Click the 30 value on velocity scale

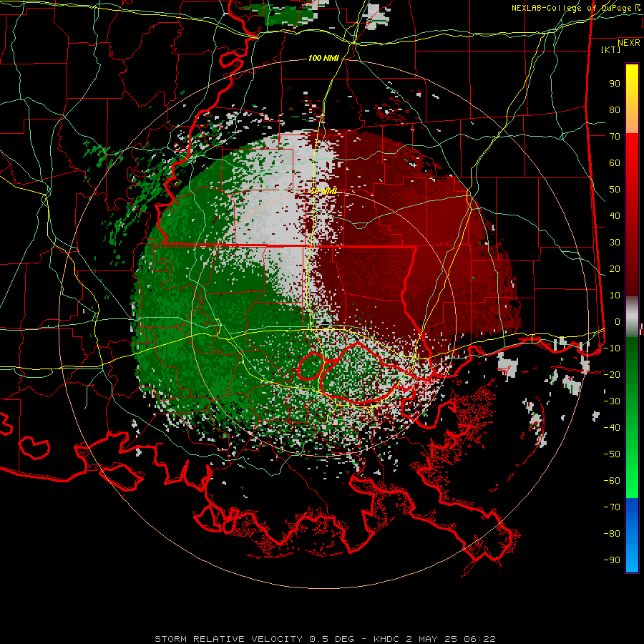[x=615, y=243]
